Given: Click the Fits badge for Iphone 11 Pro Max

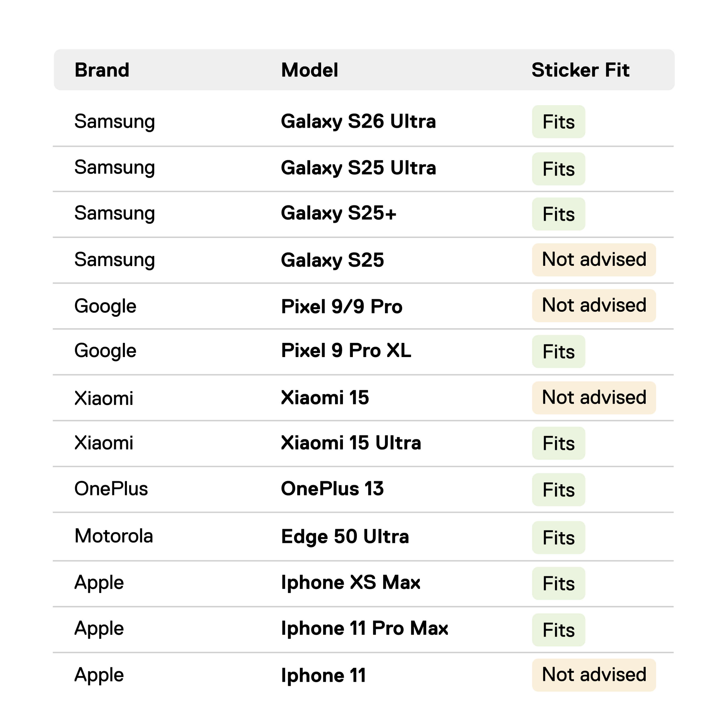Looking at the screenshot, I should [x=558, y=630].
